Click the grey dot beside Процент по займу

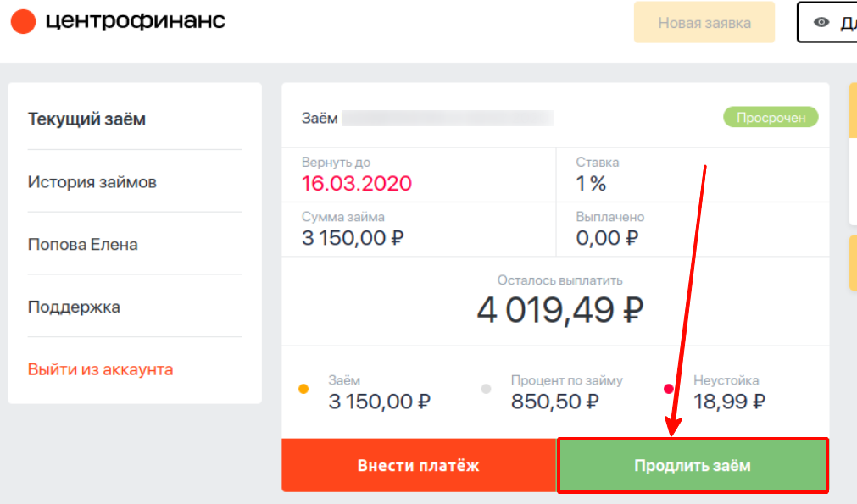pos(486,389)
